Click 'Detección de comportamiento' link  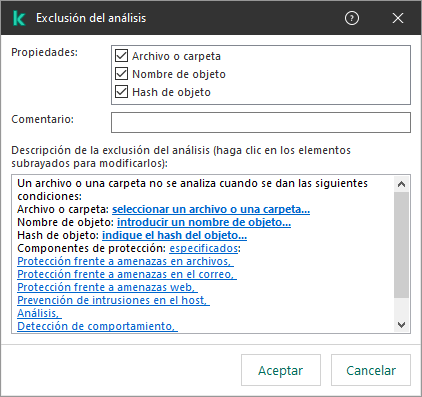[97, 326]
